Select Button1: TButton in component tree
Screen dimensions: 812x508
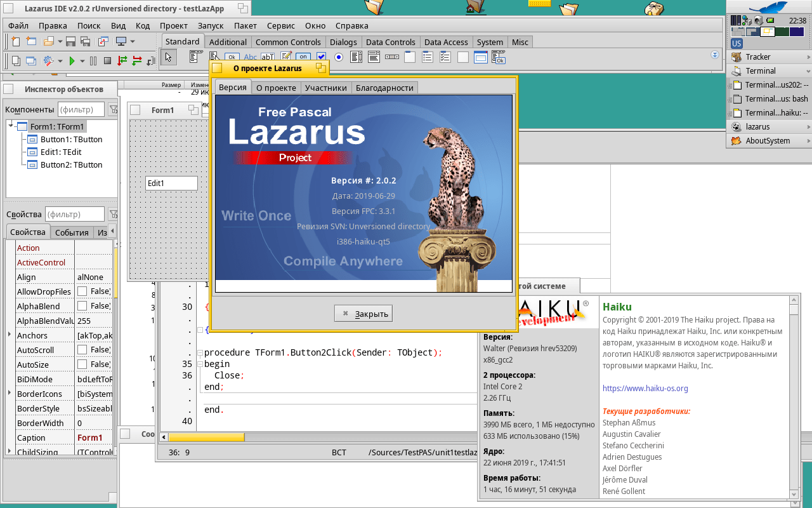(71, 139)
